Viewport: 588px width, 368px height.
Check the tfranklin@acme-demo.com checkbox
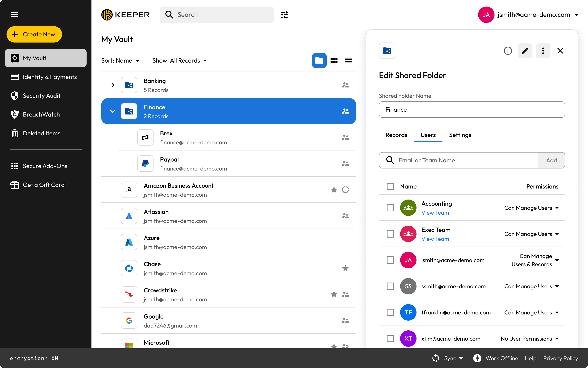click(390, 312)
